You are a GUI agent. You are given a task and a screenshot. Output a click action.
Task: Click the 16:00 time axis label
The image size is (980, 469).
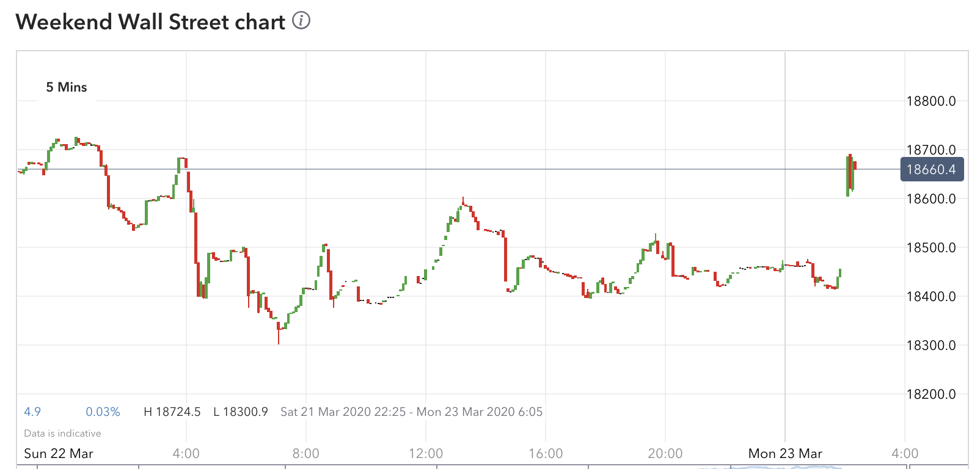coord(546,453)
